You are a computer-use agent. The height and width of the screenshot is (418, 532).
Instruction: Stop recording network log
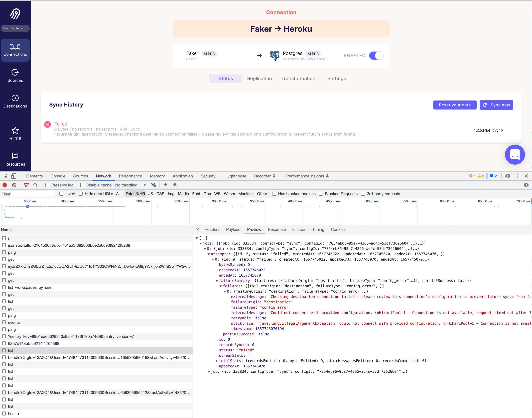click(x=5, y=185)
